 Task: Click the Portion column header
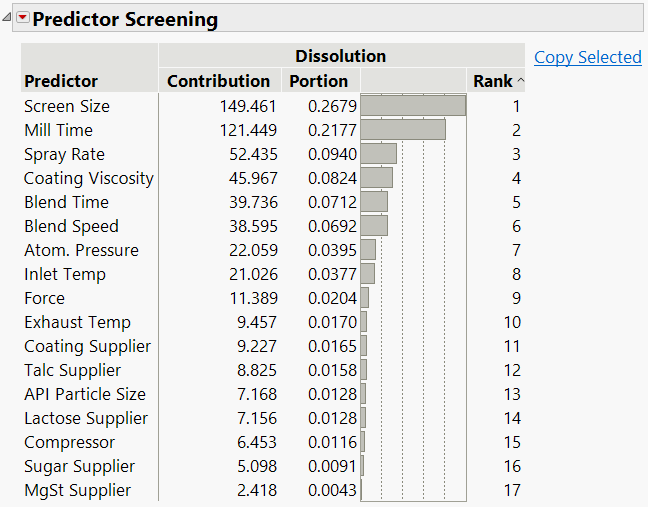(318, 81)
